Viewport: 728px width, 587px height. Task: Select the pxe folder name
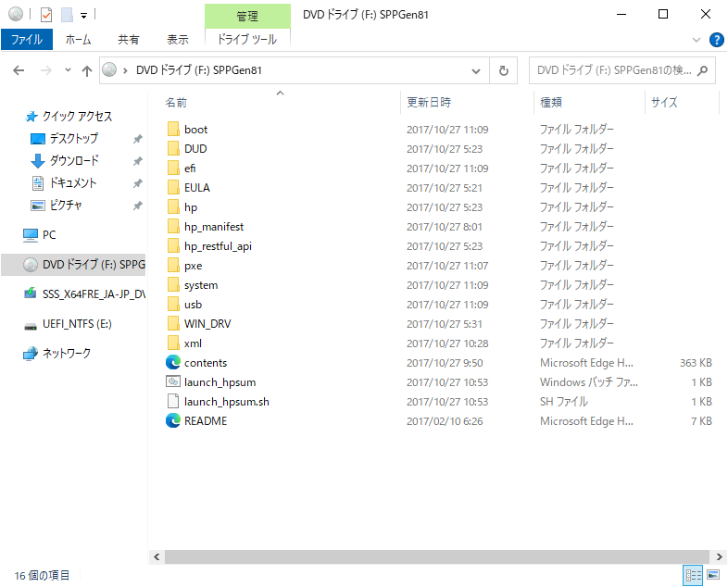(193, 266)
